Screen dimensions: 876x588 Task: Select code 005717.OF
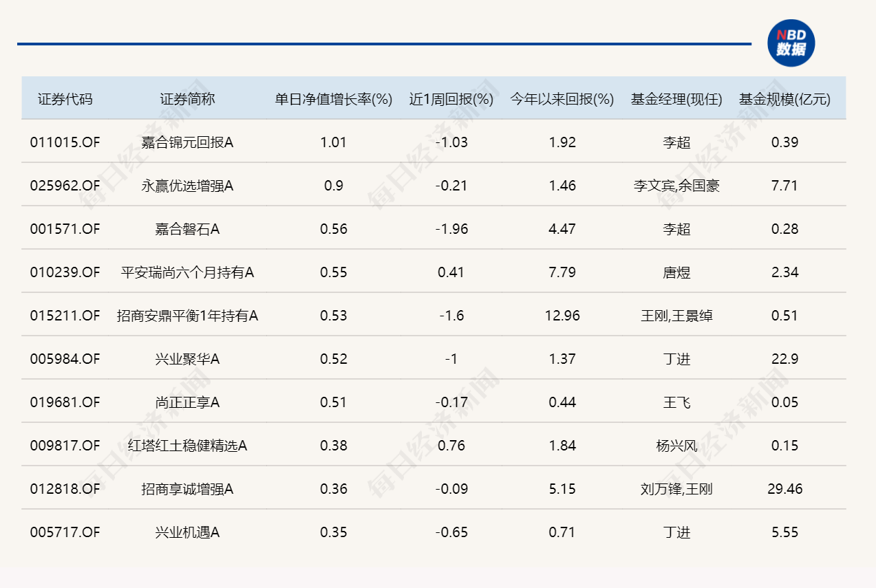tap(65, 532)
